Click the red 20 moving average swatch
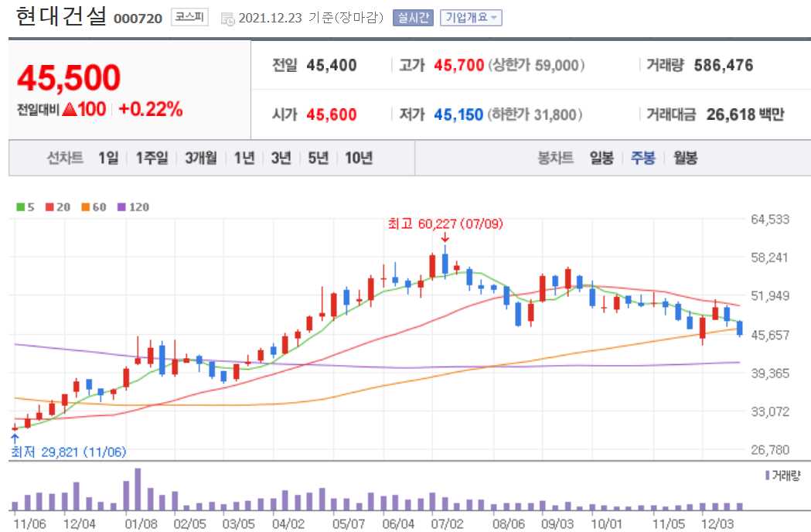This screenshot has width=811, height=532. (49, 207)
